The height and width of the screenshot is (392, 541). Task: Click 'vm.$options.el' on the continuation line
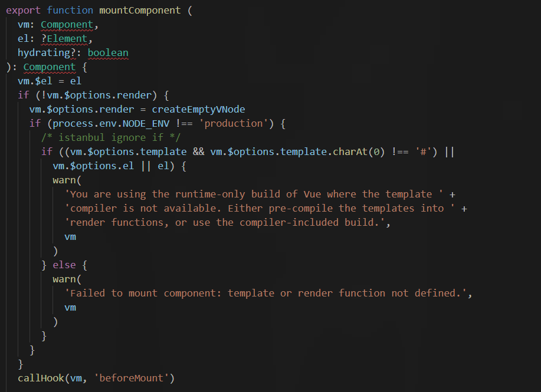[x=93, y=166]
